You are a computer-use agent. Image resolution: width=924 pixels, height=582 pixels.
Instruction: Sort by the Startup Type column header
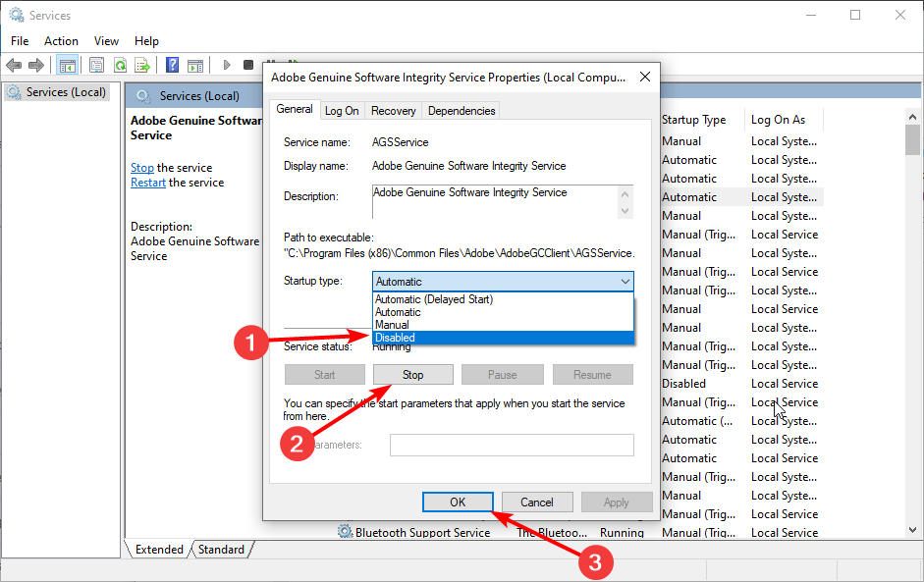click(x=701, y=120)
